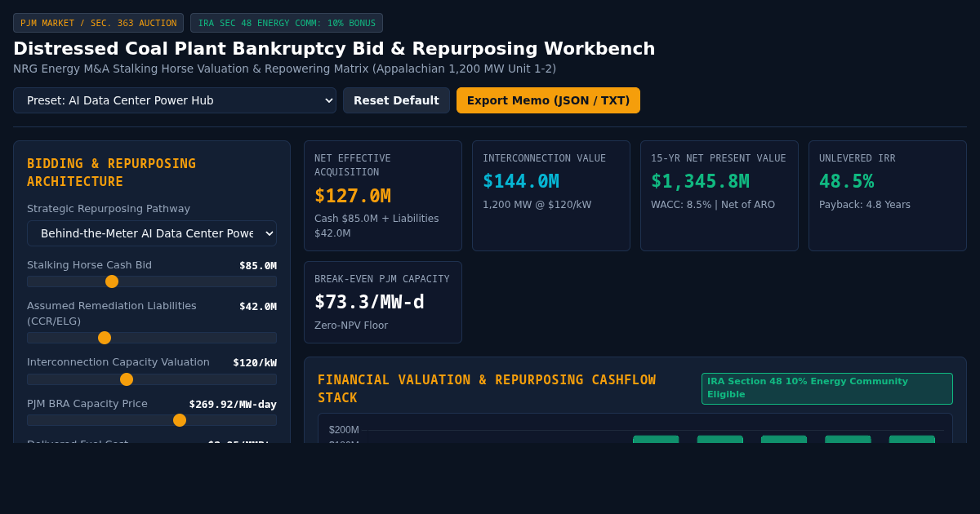This screenshot has height=514, width=980.
Task: Click the $42.0M remediation liabilities value
Action: pos(258,307)
